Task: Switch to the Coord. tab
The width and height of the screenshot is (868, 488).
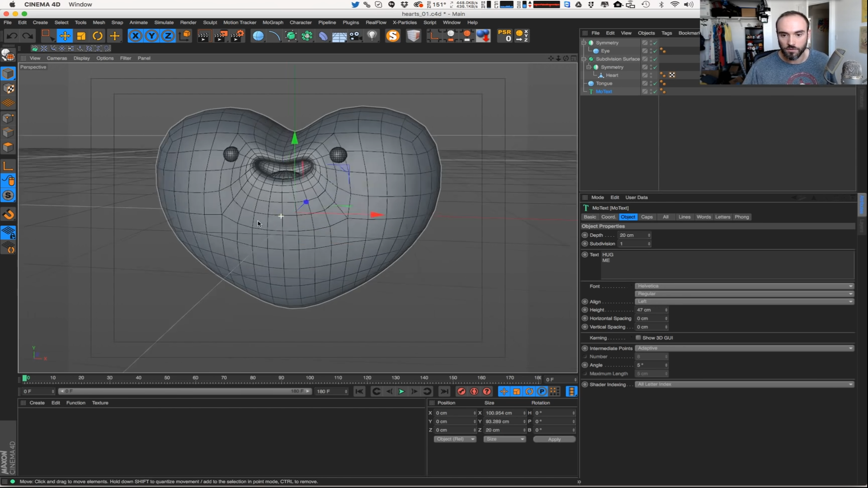Action: pos(609,217)
